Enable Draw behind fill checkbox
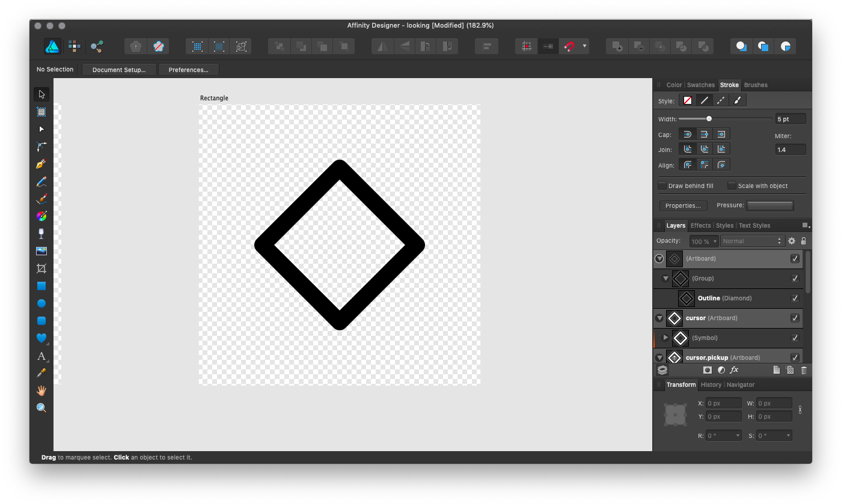 pos(662,186)
